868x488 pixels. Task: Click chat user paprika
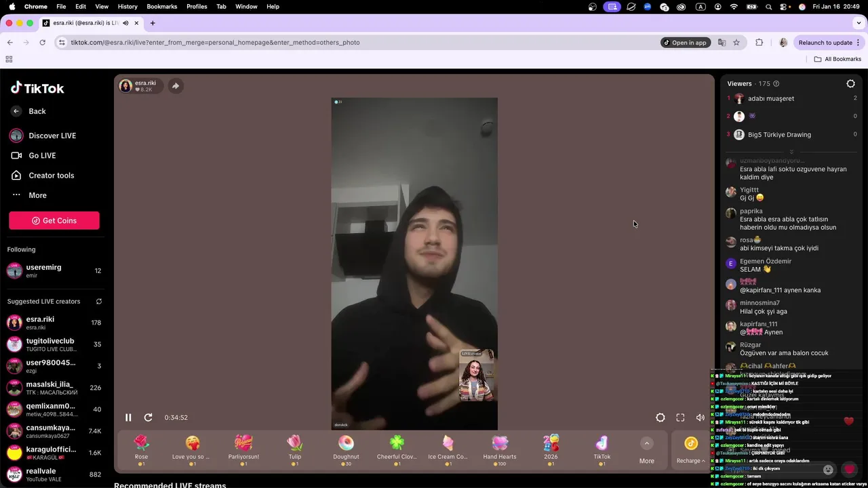point(751,211)
